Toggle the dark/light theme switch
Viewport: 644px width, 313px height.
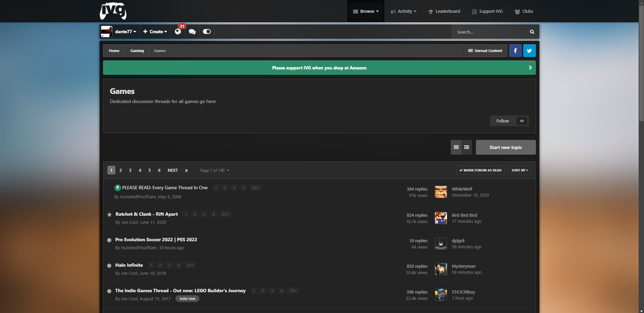pos(207,32)
